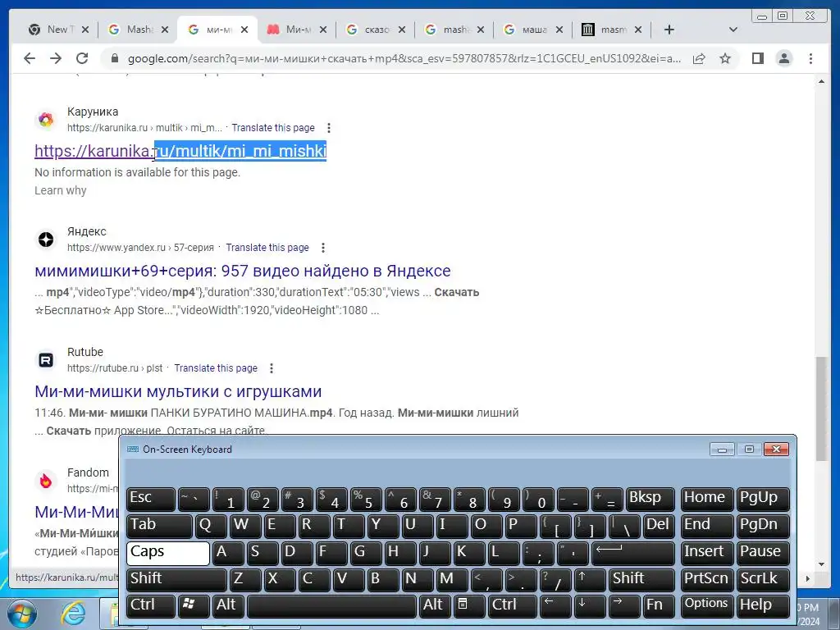This screenshot has height=630, width=840.
Task: Click the page vertical scrollbar thumb
Action: coord(821,409)
